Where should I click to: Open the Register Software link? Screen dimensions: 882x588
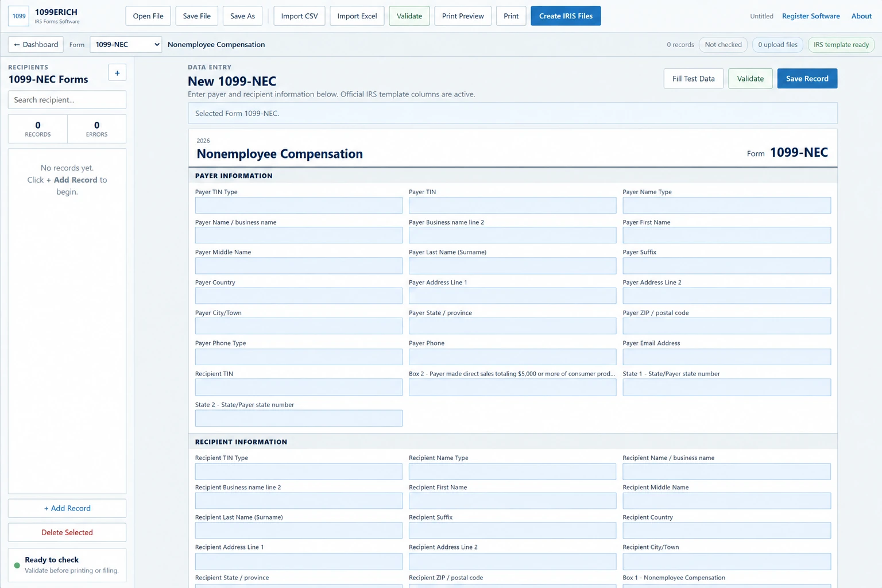click(811, 16)
